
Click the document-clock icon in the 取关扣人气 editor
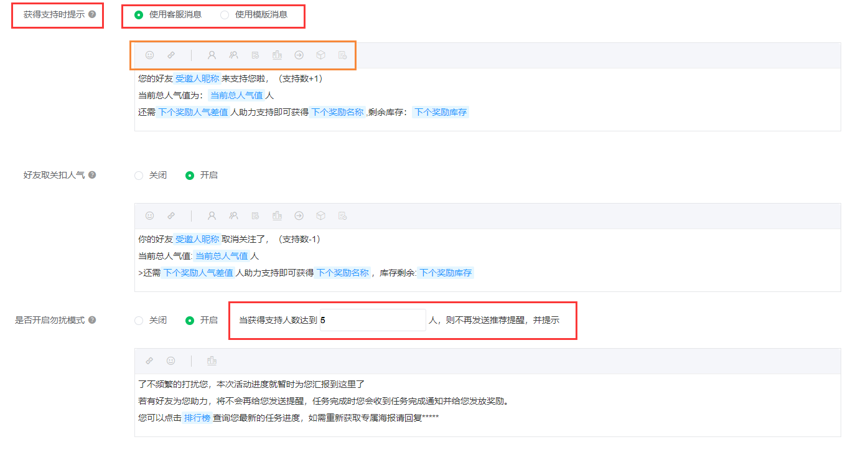click(342, 215)
